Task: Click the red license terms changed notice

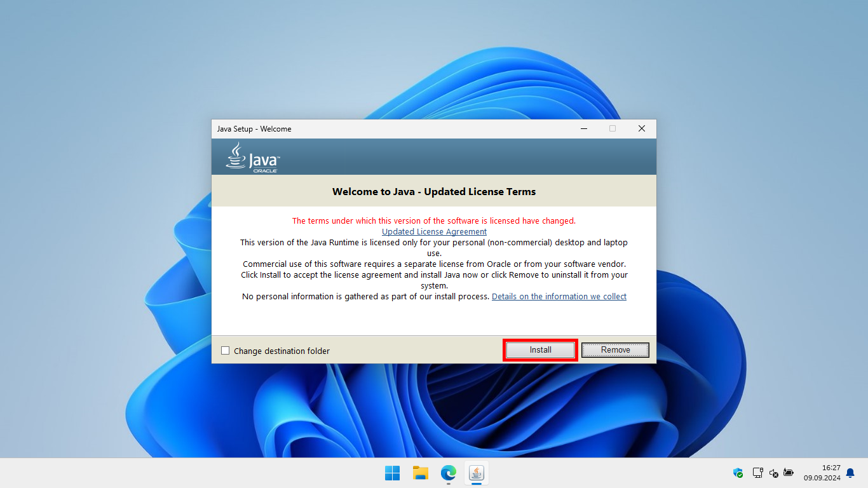Action: click(434, 221)
